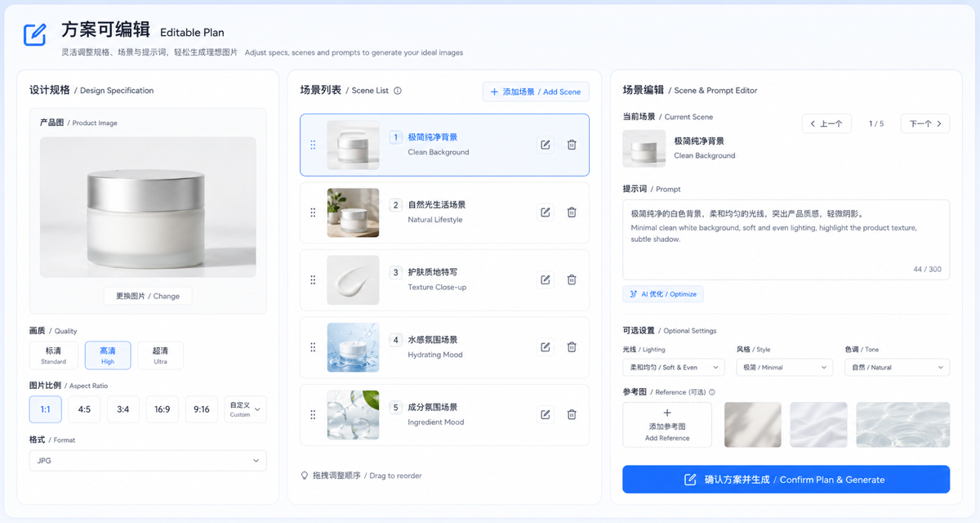Select High quality option
This screenshot has width=980, height=523.
click(108, 355)
